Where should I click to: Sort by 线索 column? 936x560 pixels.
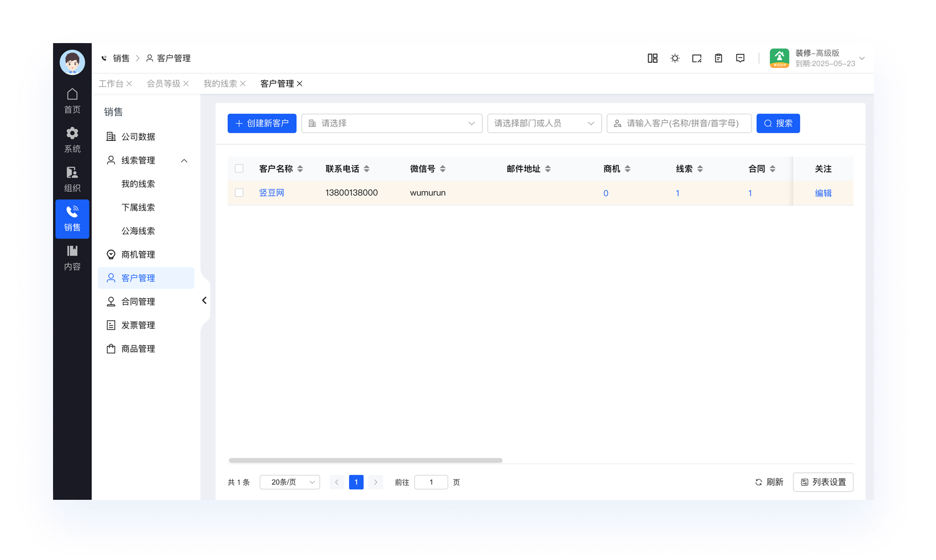pyautogui.click(x=700, y=169)
